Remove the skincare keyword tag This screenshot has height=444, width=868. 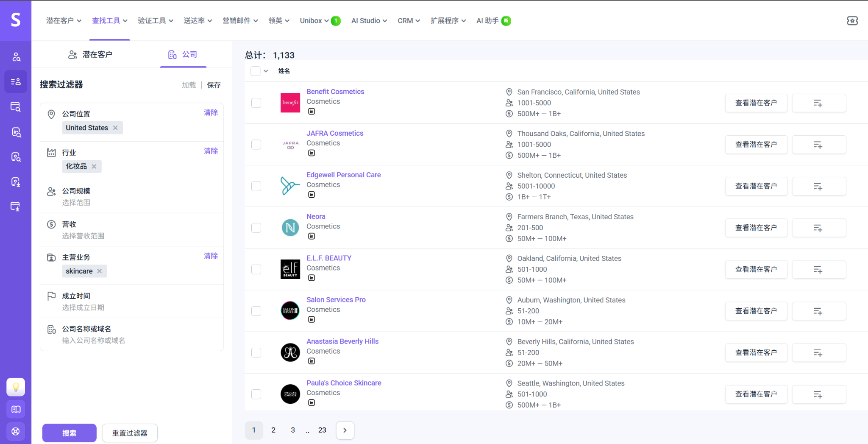point(100,271)
